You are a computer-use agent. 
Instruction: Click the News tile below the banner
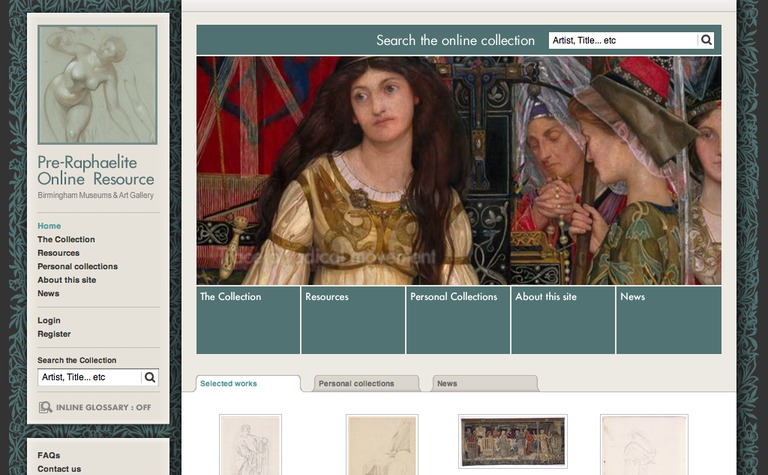coord(668,320)
